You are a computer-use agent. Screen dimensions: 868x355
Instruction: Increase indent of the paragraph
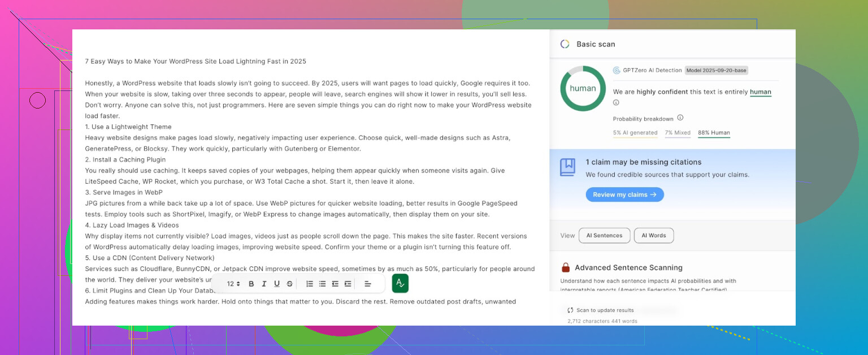coord(348,284)
